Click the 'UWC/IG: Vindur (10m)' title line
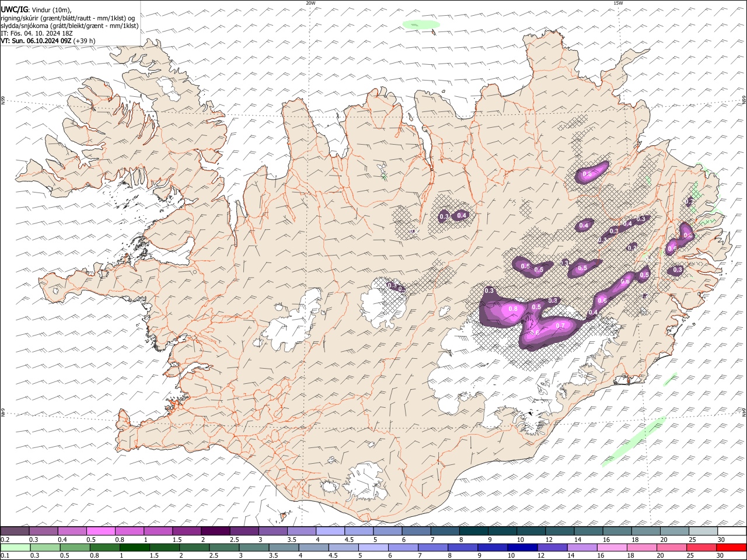 [36, 10]
